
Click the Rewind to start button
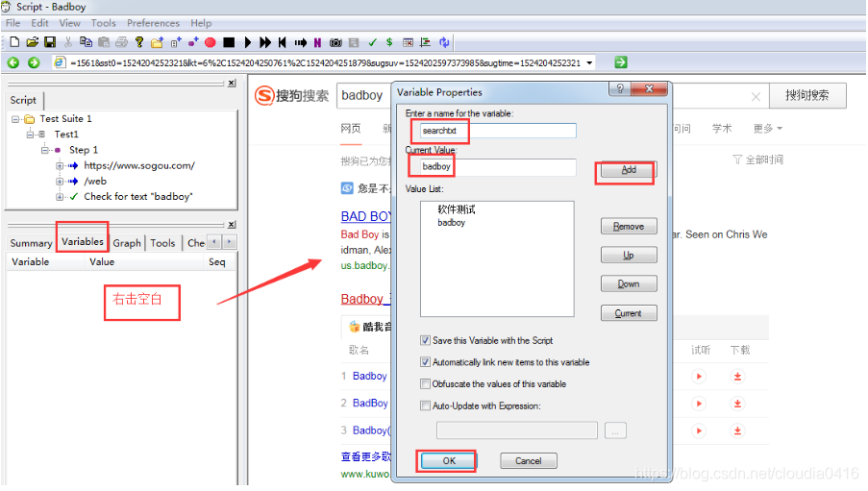pyautogui.click(x=283, y=42)
